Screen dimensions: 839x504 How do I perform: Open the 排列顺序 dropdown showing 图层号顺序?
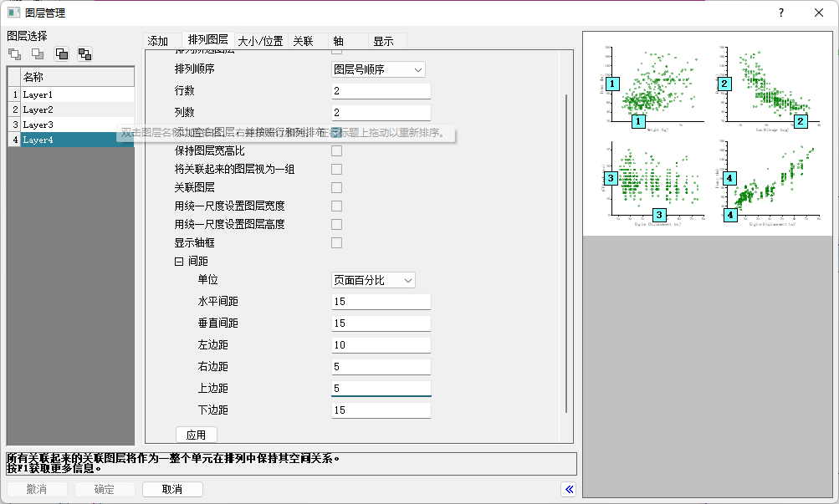pyautogui.click(x=378, y=69)
